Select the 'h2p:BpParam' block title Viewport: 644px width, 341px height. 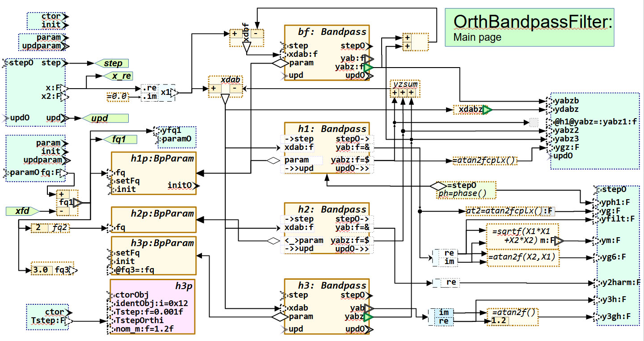163,213
